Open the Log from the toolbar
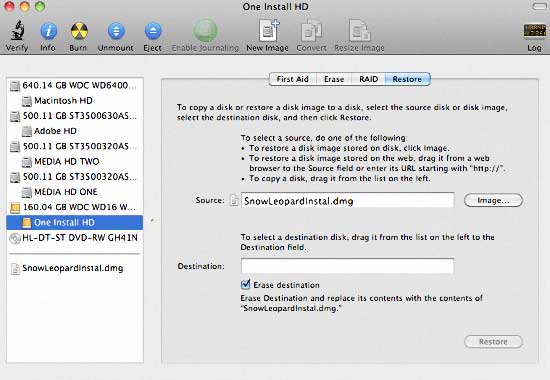 pos(534,31)
